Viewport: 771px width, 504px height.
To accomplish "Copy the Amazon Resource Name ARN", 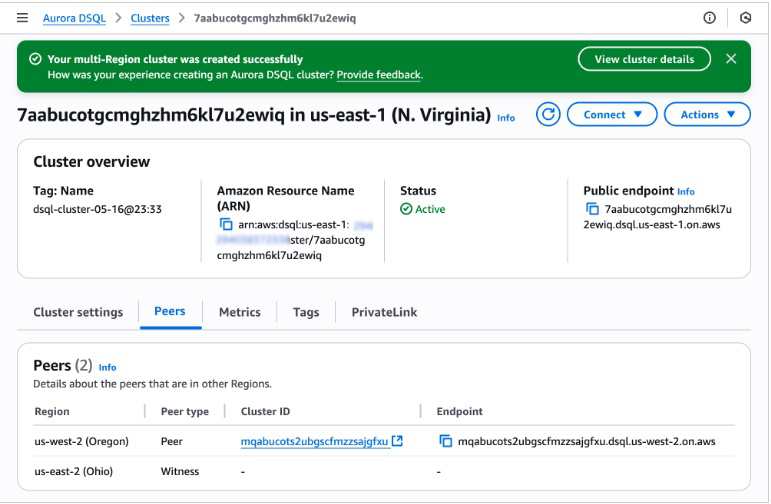I will point(226,225).
